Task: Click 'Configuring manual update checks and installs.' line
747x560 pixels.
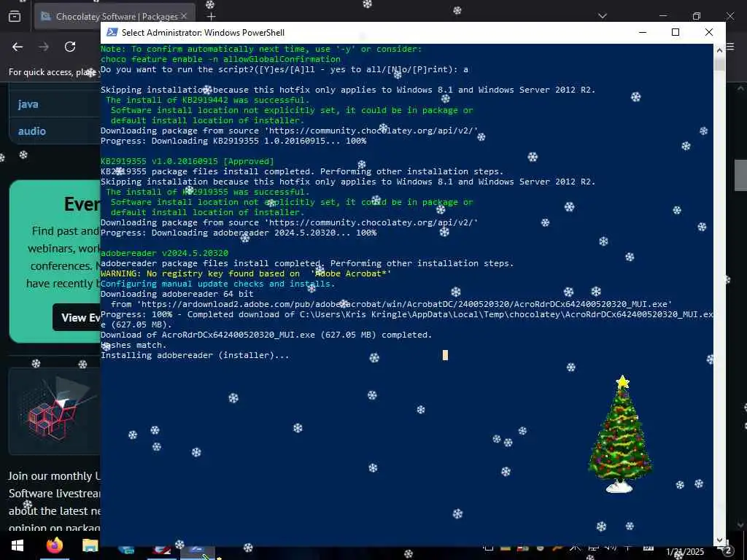Action: coord(217,284)
